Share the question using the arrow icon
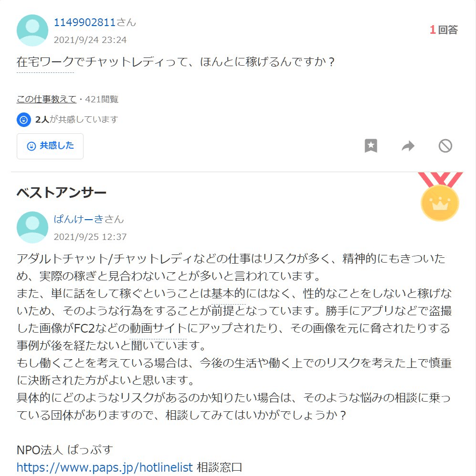The image size is (476, 476). [x=408, y=146]
